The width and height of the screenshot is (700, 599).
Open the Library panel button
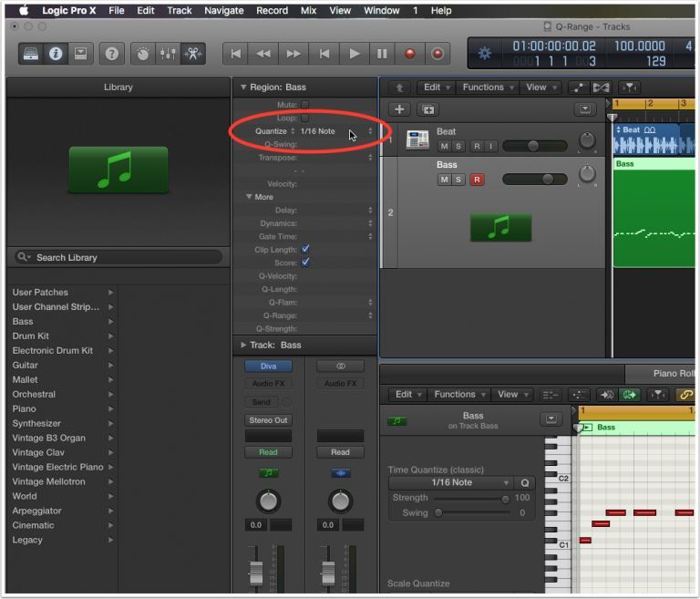click(x=30, y=54)
